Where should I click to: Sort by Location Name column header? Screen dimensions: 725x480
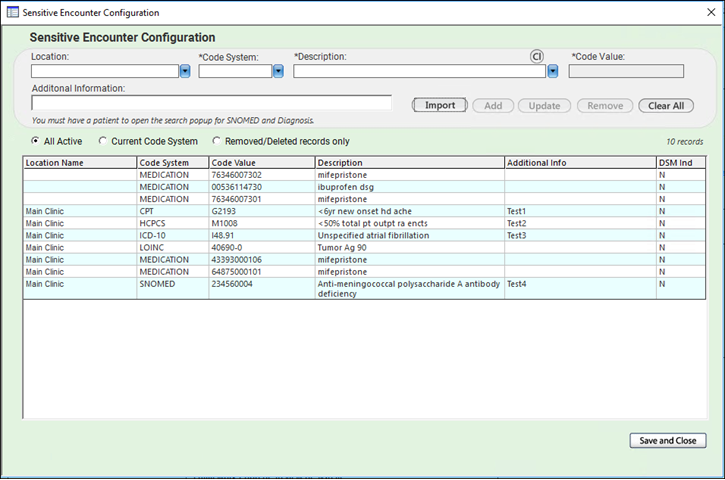80,163
